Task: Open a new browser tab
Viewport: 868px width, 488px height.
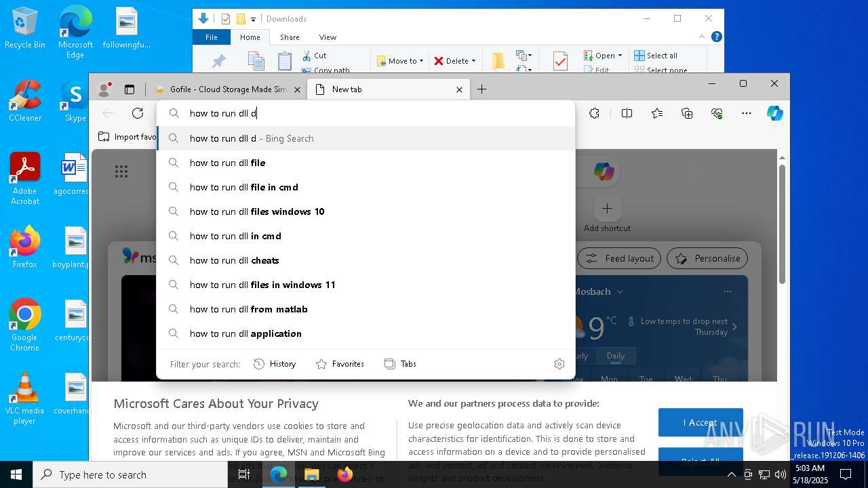Action: (482, 89)
